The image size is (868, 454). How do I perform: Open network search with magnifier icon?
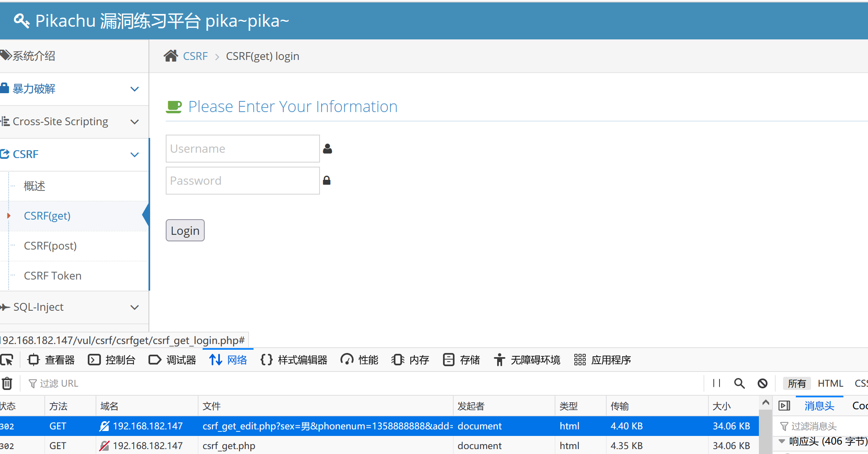739,383
